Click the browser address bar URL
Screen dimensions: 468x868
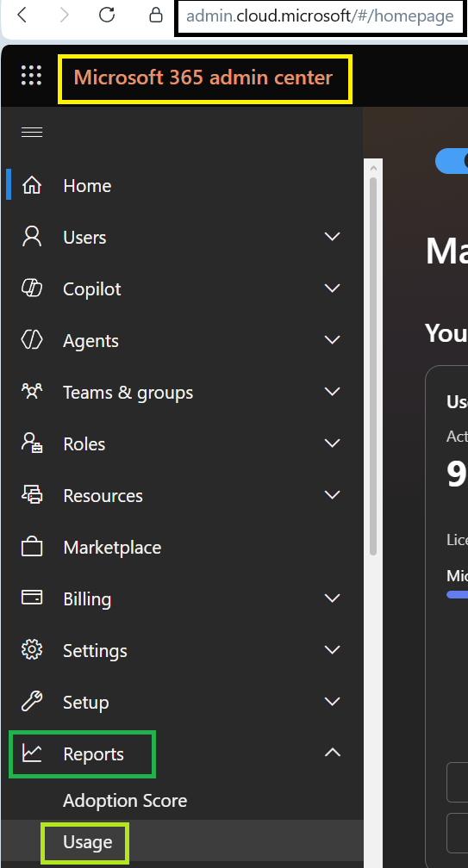320,16
